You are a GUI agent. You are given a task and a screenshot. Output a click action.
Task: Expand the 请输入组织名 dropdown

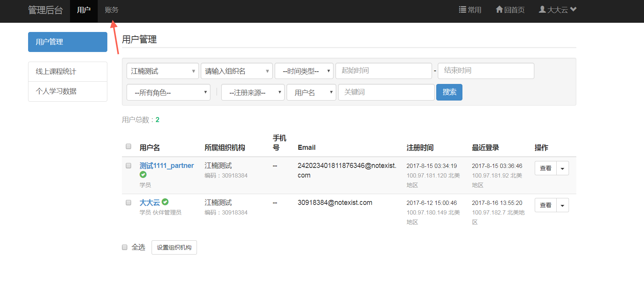(x=237, y=71)
